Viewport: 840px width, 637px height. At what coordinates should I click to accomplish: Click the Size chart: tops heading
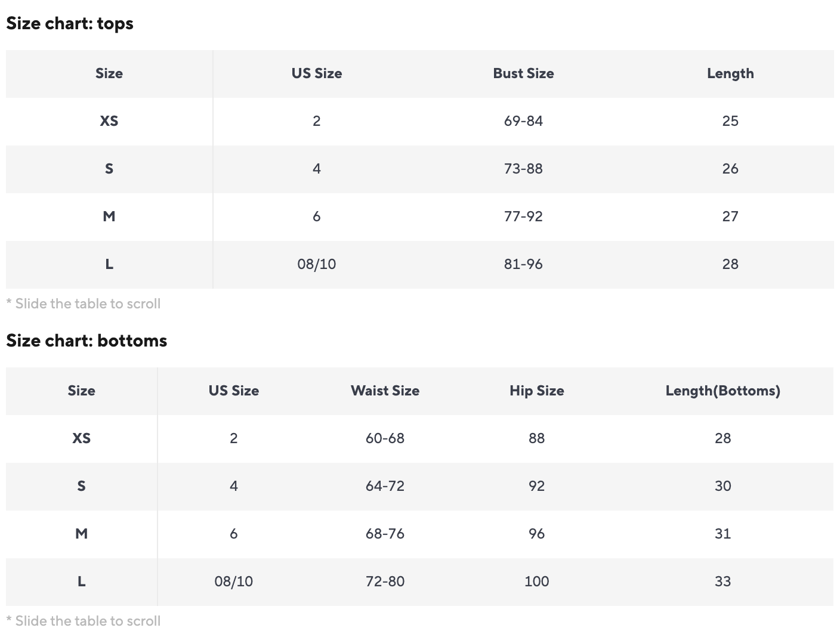70,23
